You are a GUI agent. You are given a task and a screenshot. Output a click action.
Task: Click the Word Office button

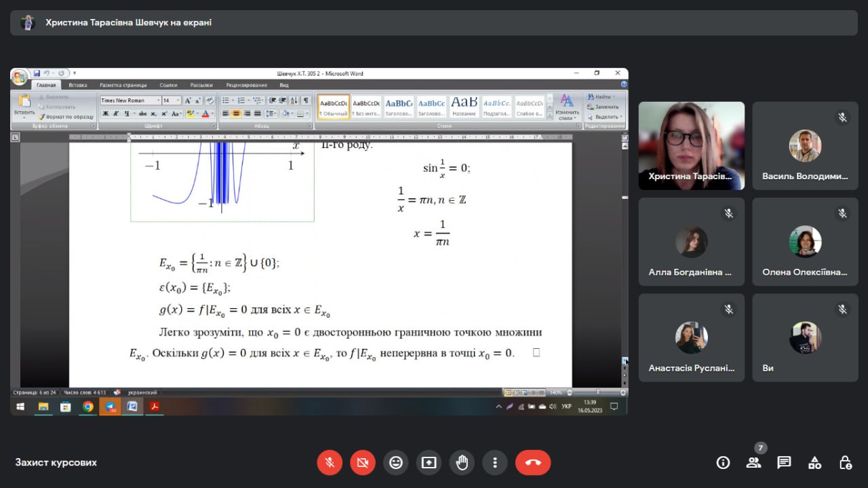pyautogui.click(x=19, y=77)
